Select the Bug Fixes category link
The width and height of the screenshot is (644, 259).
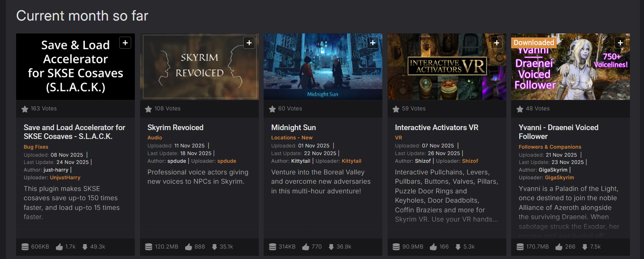tap(36, 147)
